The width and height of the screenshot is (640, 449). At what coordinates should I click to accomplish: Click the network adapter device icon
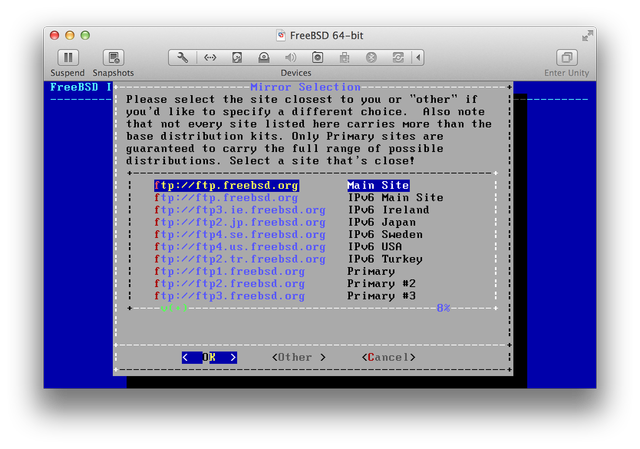coord(210,58)
